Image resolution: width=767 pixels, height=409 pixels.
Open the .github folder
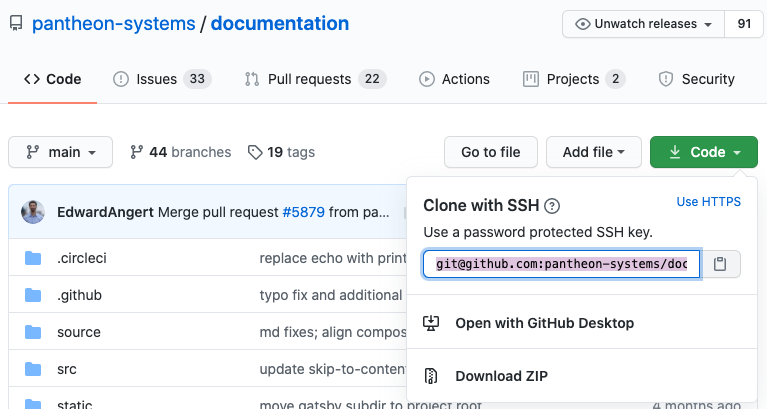(79, 295)
